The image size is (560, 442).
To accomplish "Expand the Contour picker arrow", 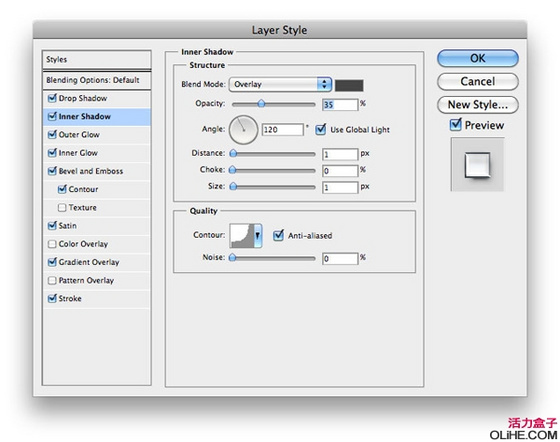I will click(258, 235).
